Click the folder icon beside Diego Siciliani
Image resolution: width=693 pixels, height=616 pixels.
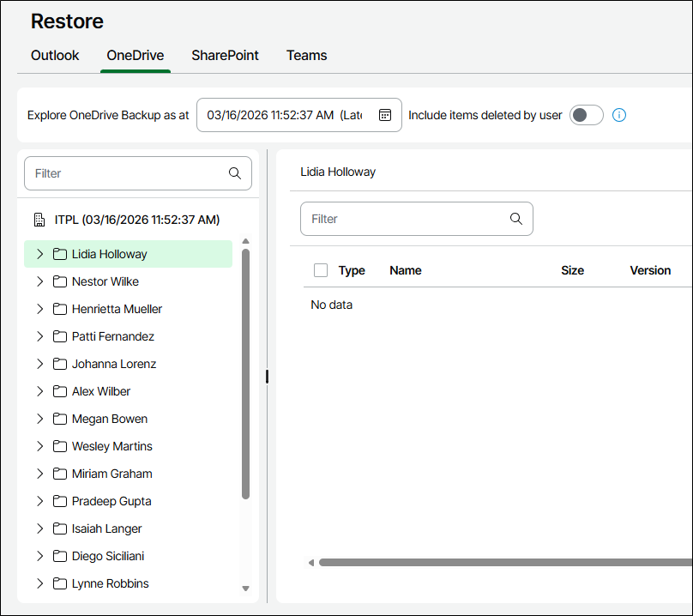60,556
